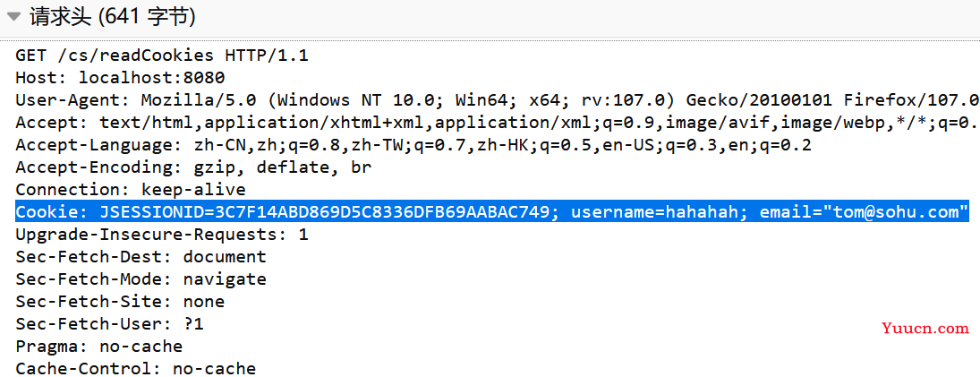Click the Host: localhost:8080 line
The image size is (980, 377).
coord(120,78)
